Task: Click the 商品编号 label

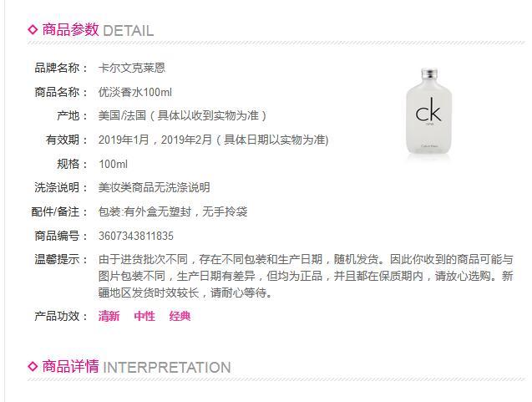Action: 60,236
